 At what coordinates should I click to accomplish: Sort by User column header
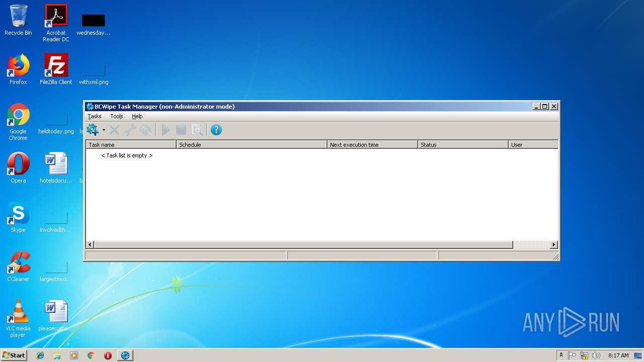click(x=533, y=144)
